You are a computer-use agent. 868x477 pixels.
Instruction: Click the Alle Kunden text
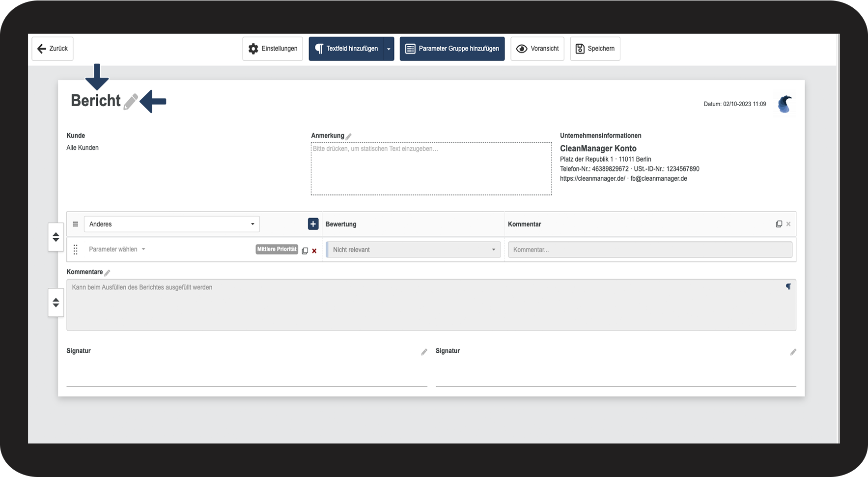(83, 147)
